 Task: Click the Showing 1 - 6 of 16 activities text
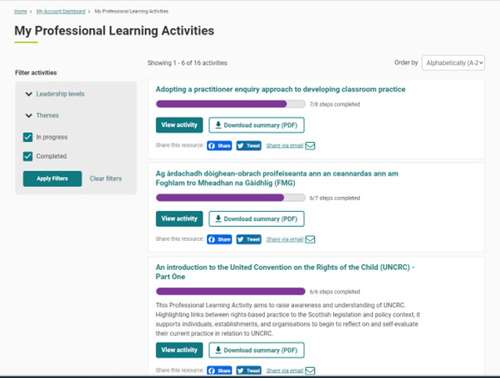187,63
